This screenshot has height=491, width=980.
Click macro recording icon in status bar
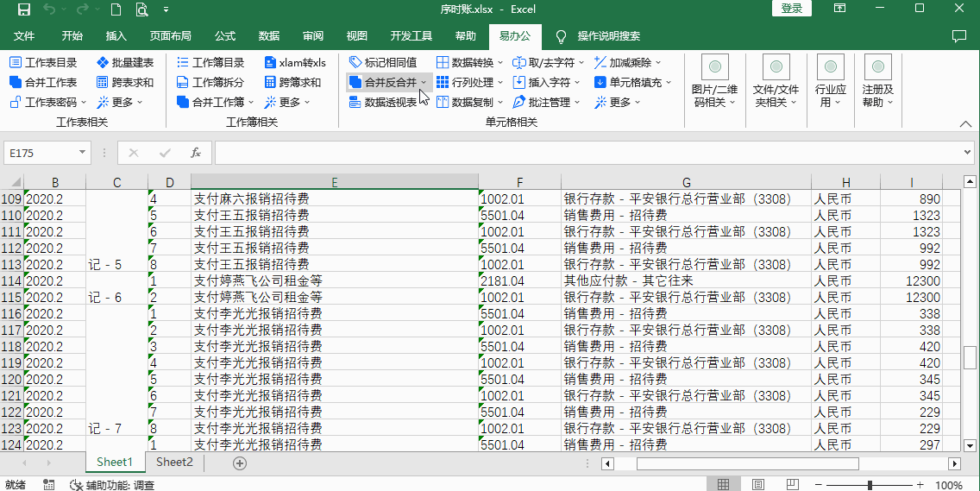[x=48, y=485]
